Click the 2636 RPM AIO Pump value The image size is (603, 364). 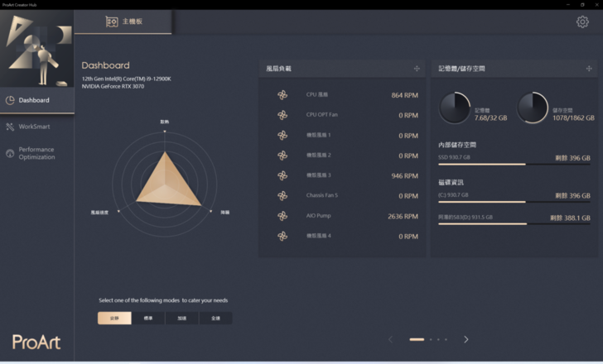403,216
